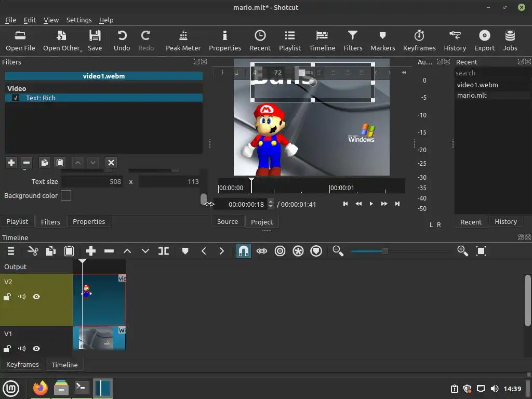The width and height of the screenshot is (532, 399).
Task: Click the ripple delete (minus) timeline icon
Action: pyautogui.click(x=109, y=251)
